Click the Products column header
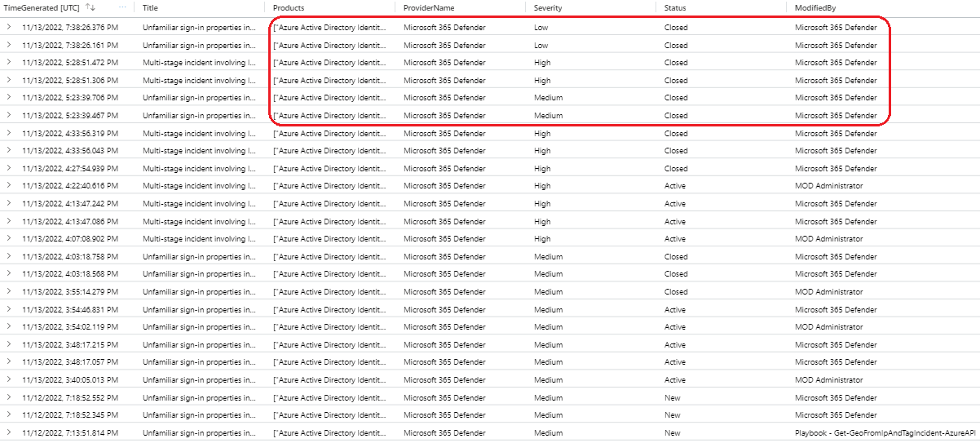 [289, 7]
